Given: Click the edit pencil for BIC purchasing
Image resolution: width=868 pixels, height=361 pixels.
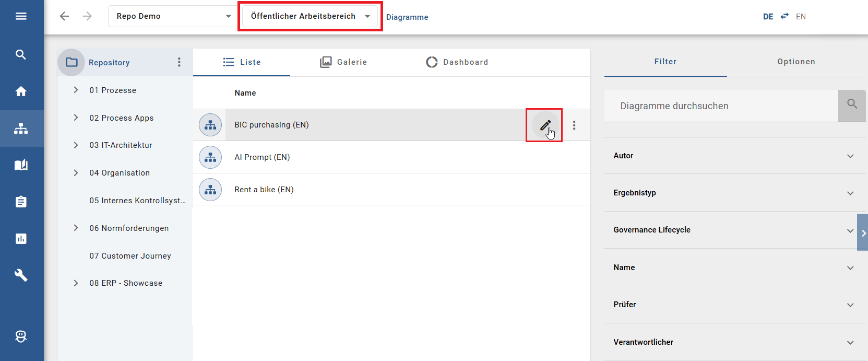Looking at the screenshot, I should coord(544,125).
